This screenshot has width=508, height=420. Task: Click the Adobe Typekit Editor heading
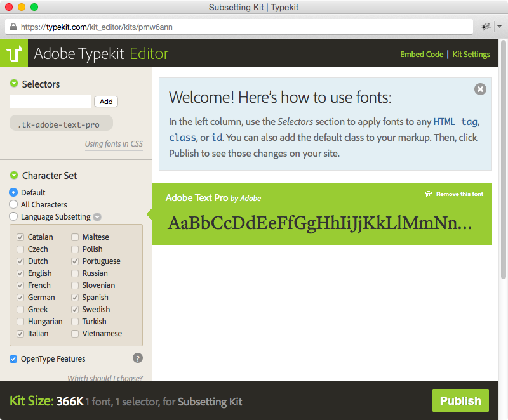(101, 54)
